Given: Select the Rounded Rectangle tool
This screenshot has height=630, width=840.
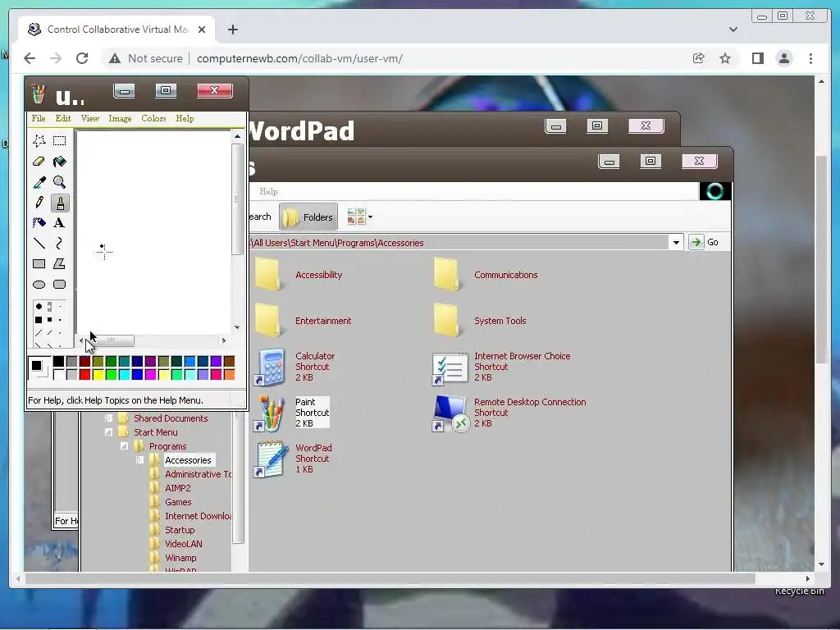Looking at the screenshot, I should pos(59,285).
